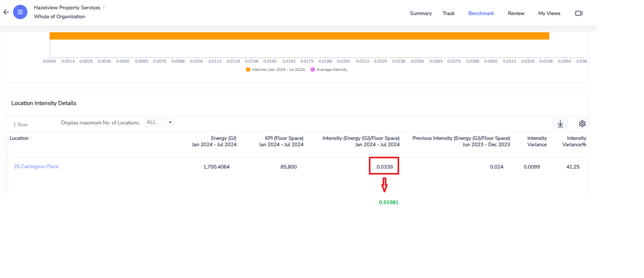The width and height of the screenshot is (644, 278).
Task: Open the My Views tab
Action: click(549, 13)
